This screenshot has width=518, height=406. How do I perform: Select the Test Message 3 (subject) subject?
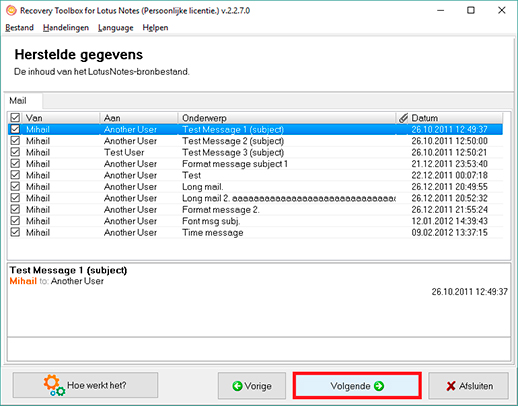tap(233, 152)
